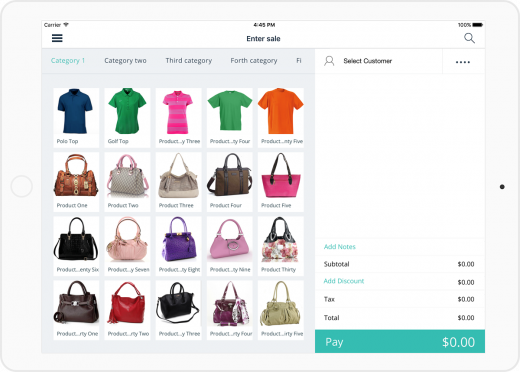Screen dimensions: 520x372
Task: Tap the Wi-Fi status icon
Action: (66, 25)
